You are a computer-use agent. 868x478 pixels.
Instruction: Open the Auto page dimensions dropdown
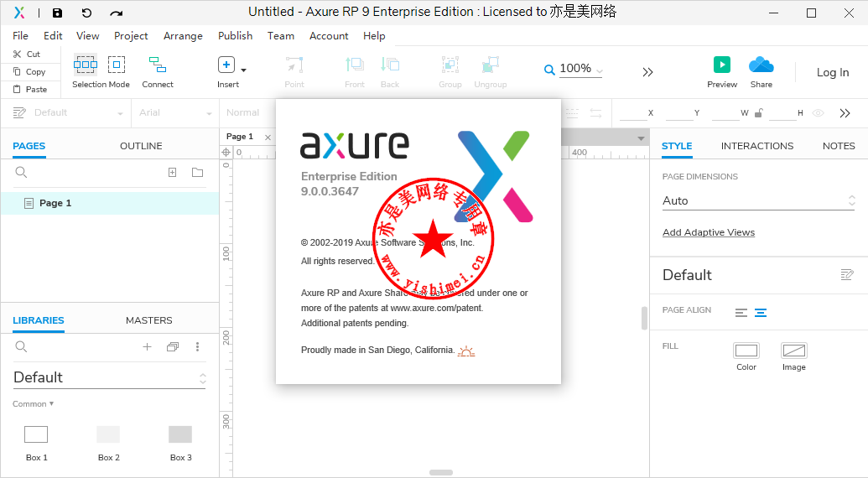(x=759, y=200)
